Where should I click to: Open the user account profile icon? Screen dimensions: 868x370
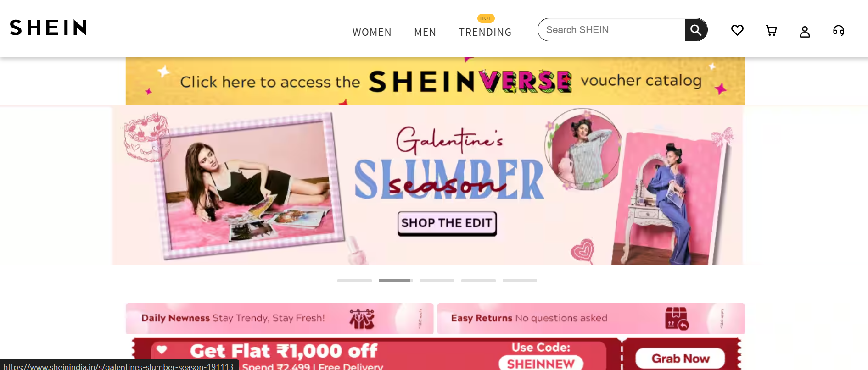point(805,31)
